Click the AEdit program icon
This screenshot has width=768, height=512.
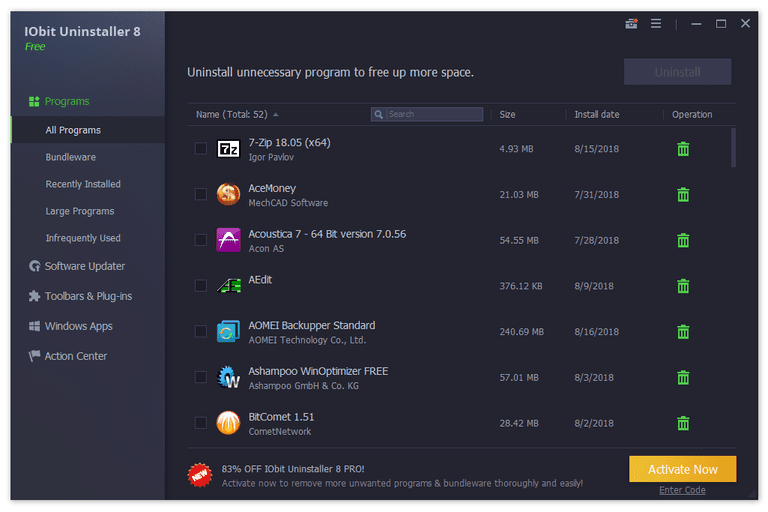(x=228, y=285)
